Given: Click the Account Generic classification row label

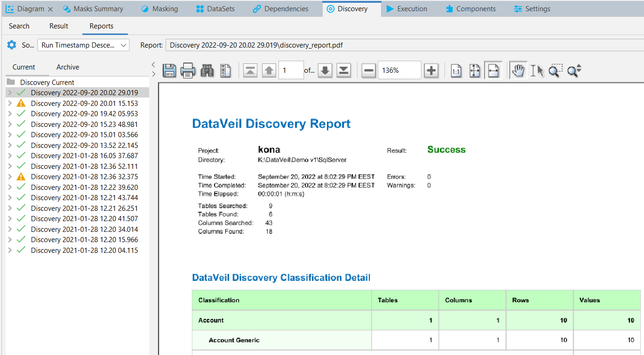Looking at the screenshot, I should (234, 340).
